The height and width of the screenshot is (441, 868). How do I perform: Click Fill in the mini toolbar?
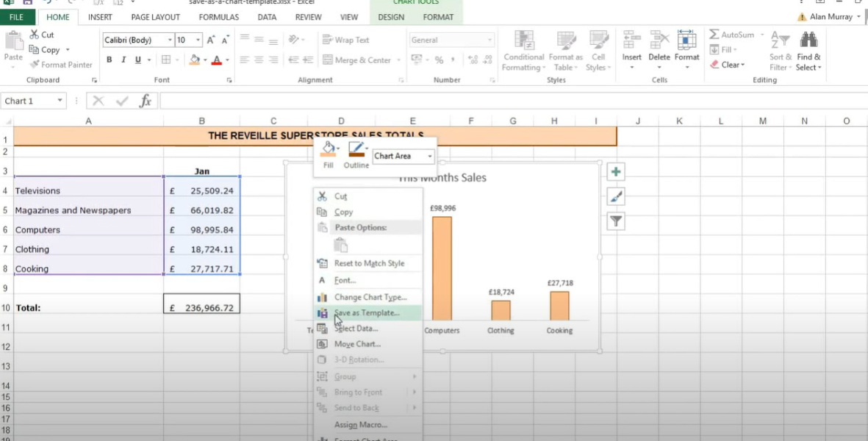click(329, 155)
